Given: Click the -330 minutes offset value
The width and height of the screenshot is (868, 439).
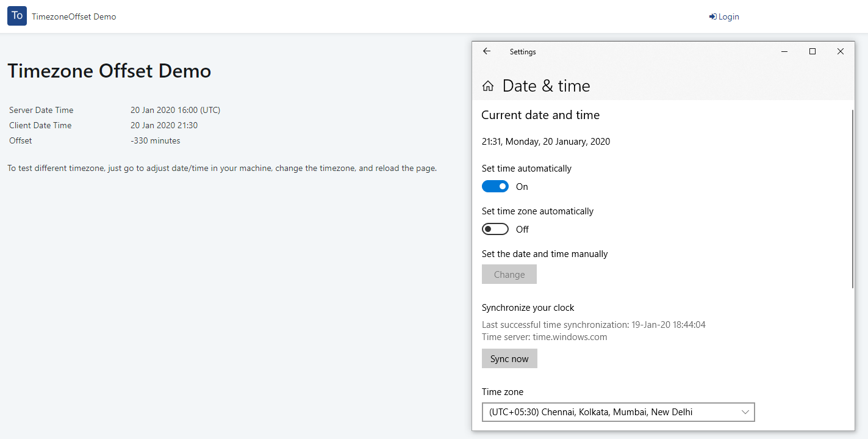Looking at the screenshot, I should click(156, 141).
